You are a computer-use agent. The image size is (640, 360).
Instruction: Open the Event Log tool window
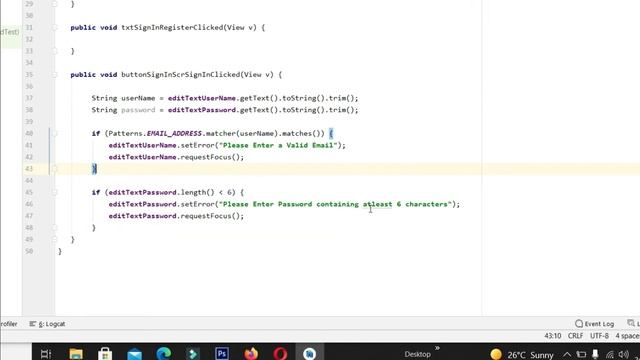[594, 324]
